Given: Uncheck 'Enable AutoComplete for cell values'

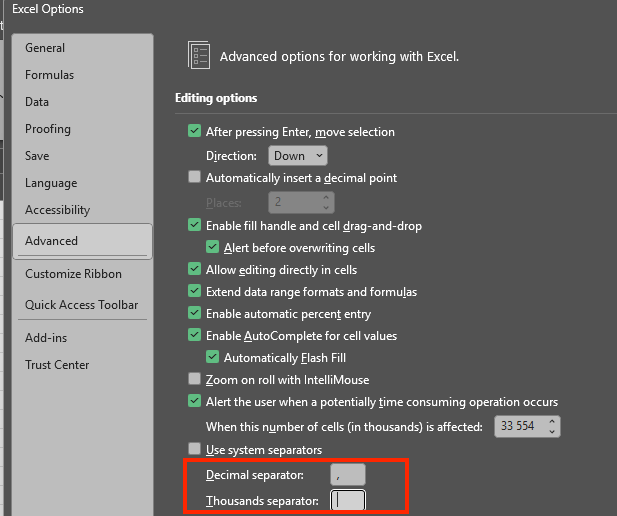Looking at the screenshot, I should [194, 336].
